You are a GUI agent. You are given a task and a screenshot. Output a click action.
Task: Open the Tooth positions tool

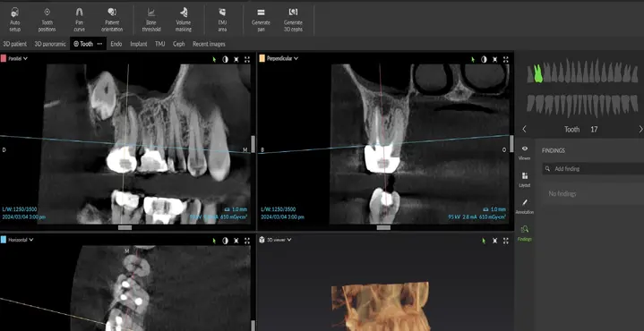coord(47,20)
